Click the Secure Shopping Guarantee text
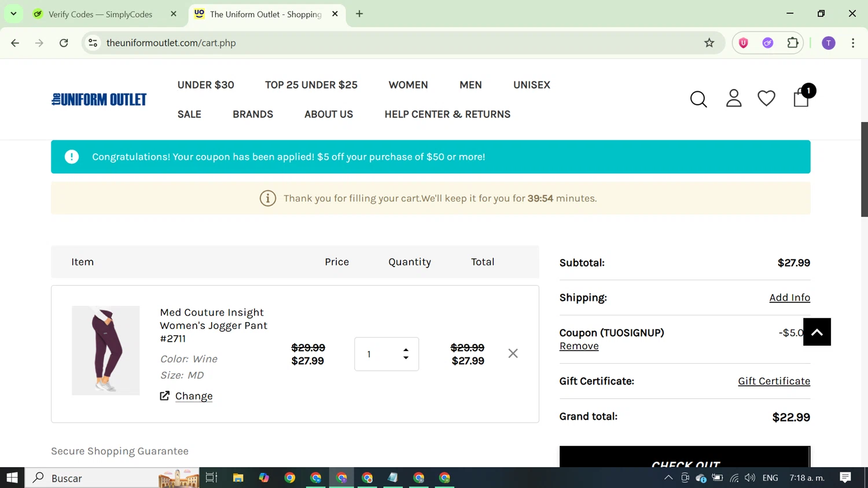This screenshot has height=488, width=868. pyautogui.click(x=120, y=451)
